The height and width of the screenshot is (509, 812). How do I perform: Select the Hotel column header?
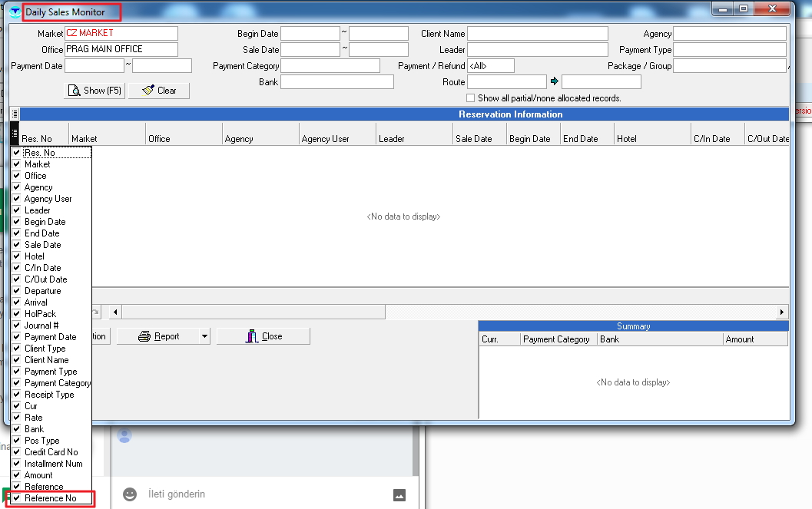coord(651,139)
